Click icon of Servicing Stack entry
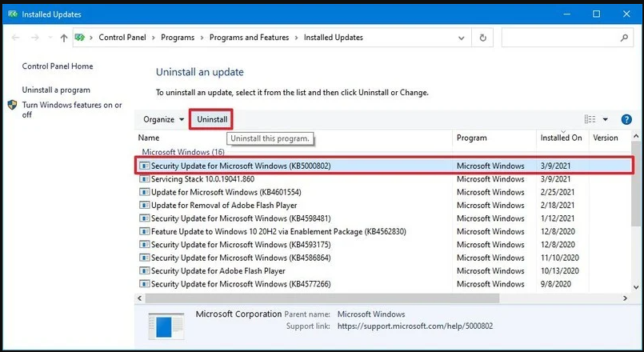 [x=144, y=179]
